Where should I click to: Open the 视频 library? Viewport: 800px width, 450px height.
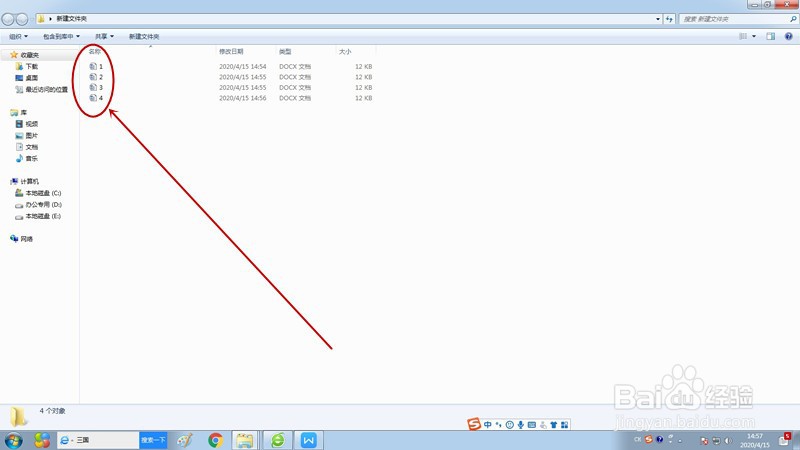[27, 124]
